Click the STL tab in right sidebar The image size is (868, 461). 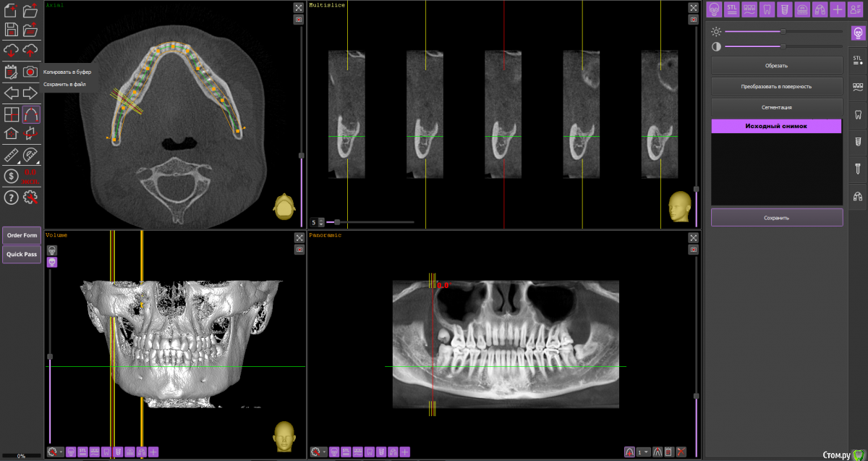coord(857,59)
